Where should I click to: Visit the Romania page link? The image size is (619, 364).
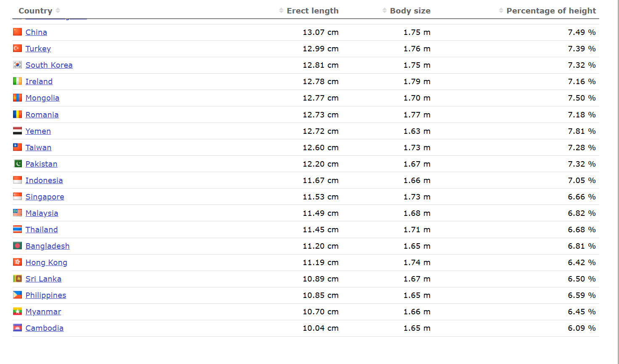coord(42,115)
